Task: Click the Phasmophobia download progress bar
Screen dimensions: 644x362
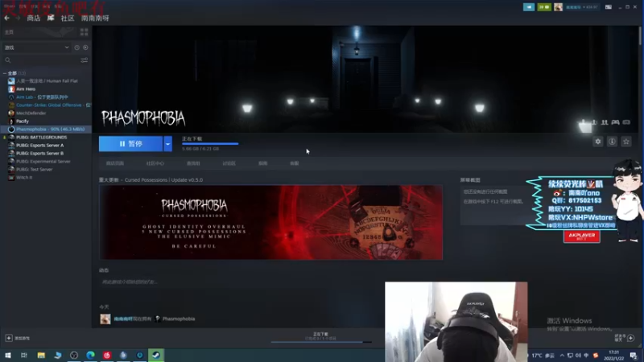Action: tap(210, 144)
